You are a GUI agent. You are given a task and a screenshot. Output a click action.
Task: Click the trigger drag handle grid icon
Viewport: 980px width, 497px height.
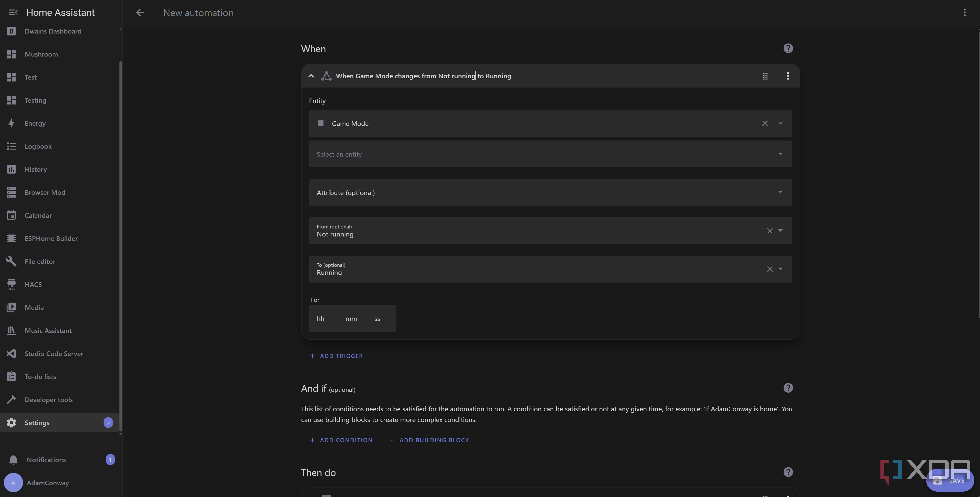tap(765, 76)
